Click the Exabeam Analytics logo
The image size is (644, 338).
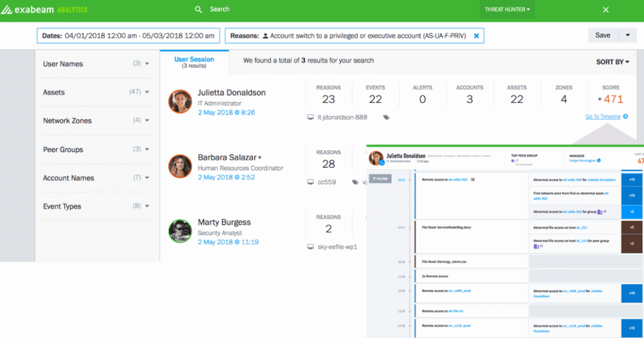click(44, 9)
